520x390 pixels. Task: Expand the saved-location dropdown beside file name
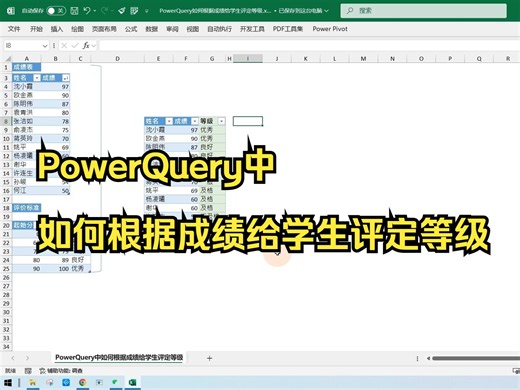(x=326, y=11)
